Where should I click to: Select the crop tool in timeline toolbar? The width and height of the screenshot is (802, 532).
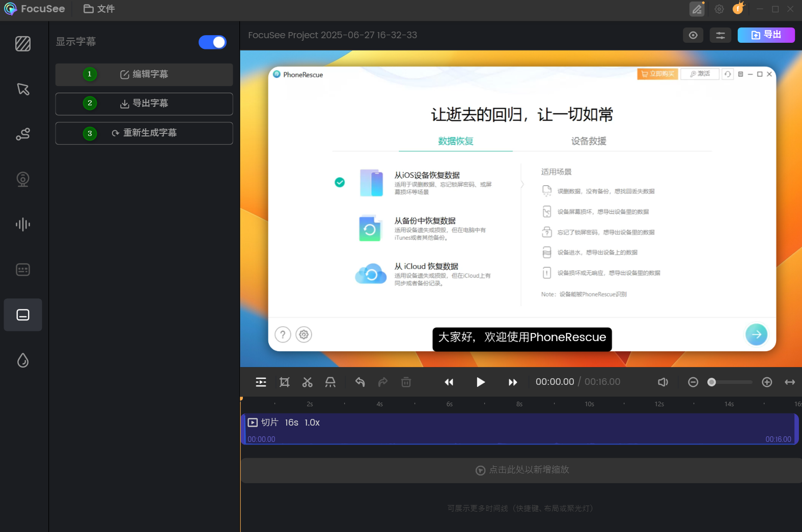[x=285, y=382]
